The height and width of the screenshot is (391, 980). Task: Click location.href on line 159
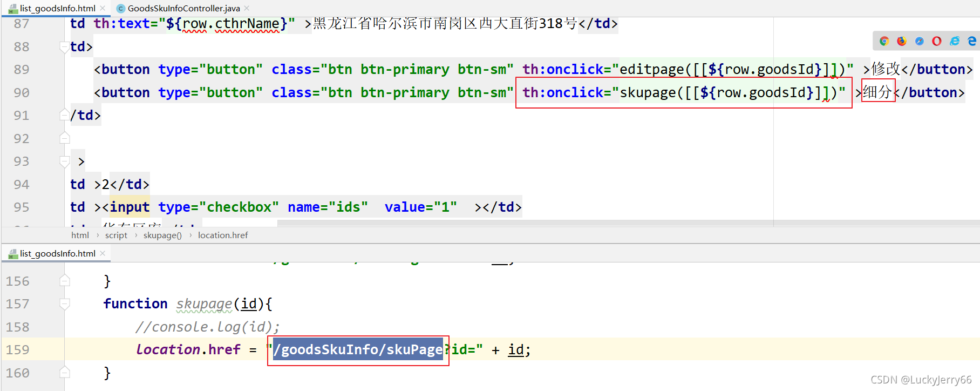pos(188,349)
